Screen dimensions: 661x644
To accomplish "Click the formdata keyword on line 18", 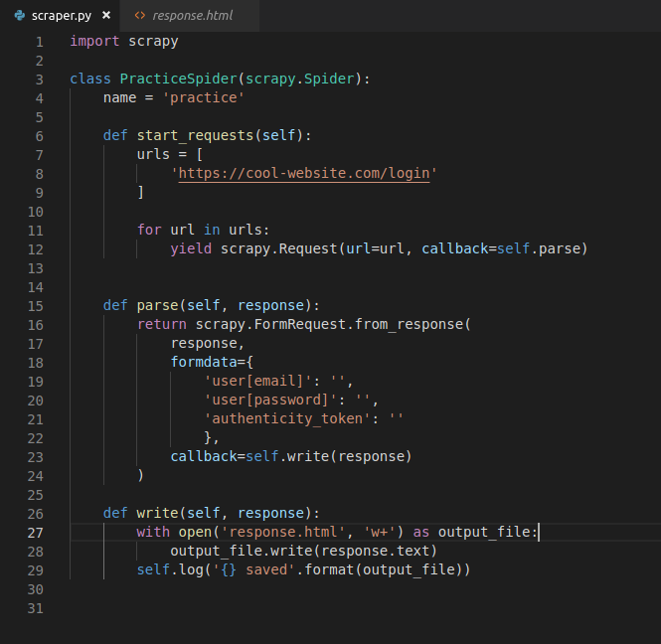I will [204, 362].
